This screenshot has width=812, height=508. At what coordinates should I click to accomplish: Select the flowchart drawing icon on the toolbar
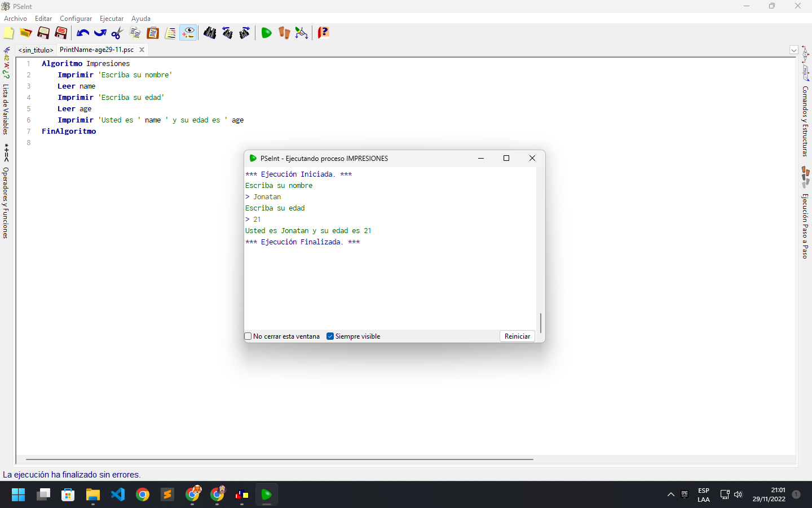click(301, 33)
